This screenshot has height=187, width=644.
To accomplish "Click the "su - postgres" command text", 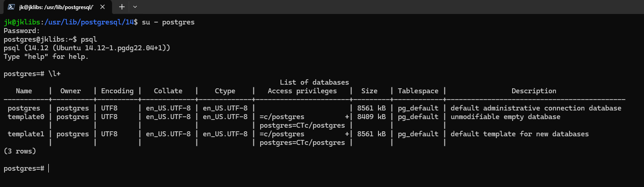I will 168,22.
